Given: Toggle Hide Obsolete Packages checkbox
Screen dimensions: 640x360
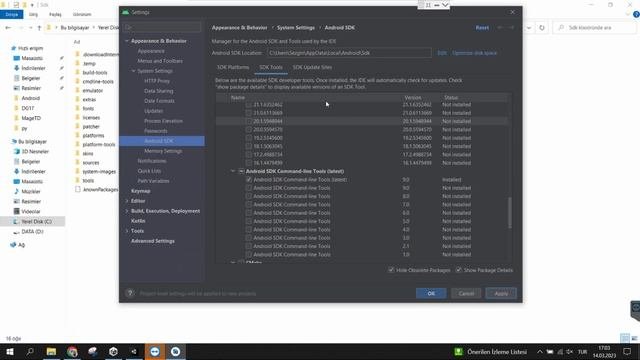Looking at the screenshot, I should (391, 270).
